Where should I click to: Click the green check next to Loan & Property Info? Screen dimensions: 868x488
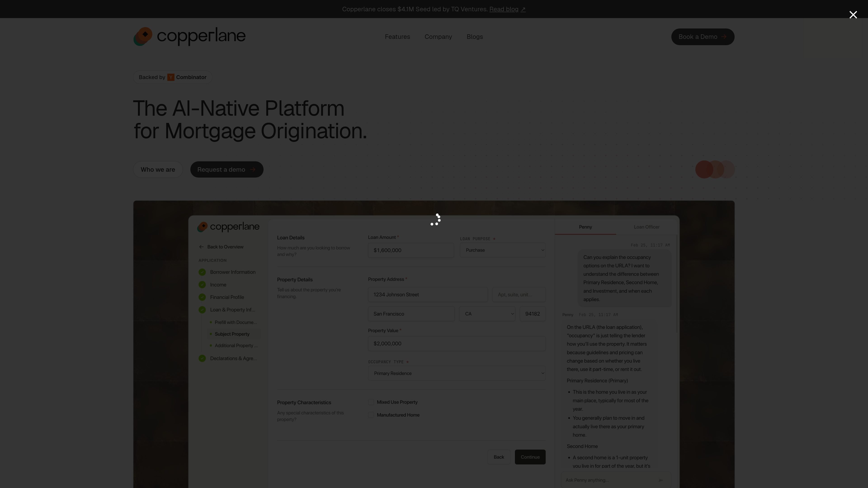202,310
